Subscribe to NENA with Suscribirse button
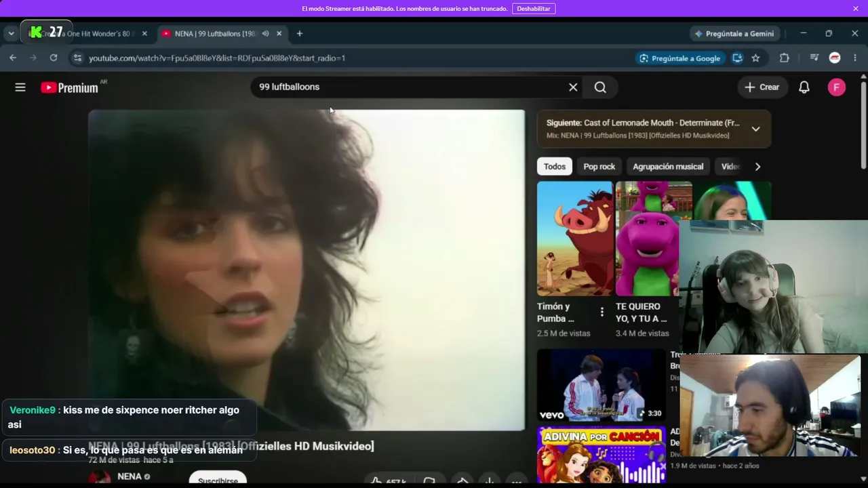The image size is (868, 488). click(218, 480)
